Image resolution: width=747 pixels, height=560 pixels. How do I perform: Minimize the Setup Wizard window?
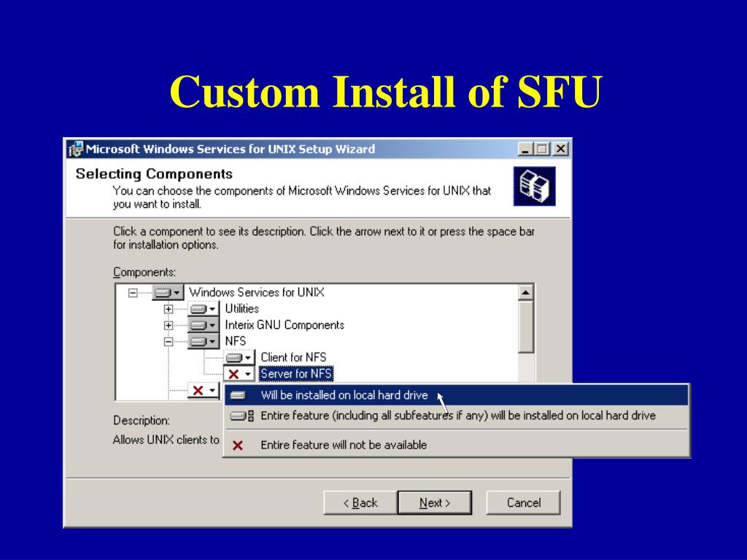[525, 149]
